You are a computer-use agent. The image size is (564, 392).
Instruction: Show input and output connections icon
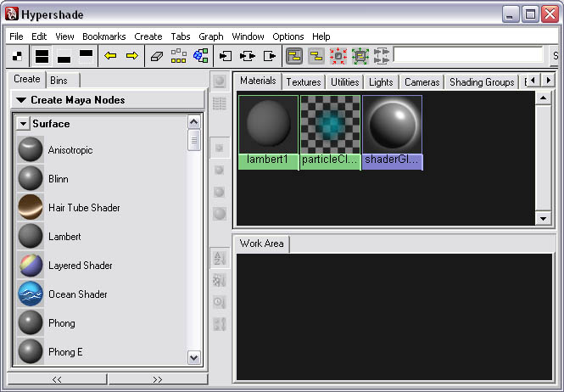pyautogui.click(x=248, y=56)
